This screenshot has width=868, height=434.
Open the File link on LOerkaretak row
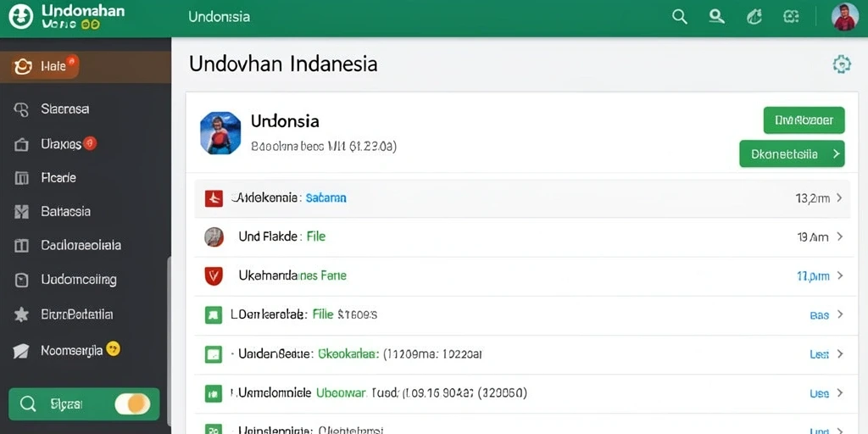pyautogui.click(x=323, y=314)
